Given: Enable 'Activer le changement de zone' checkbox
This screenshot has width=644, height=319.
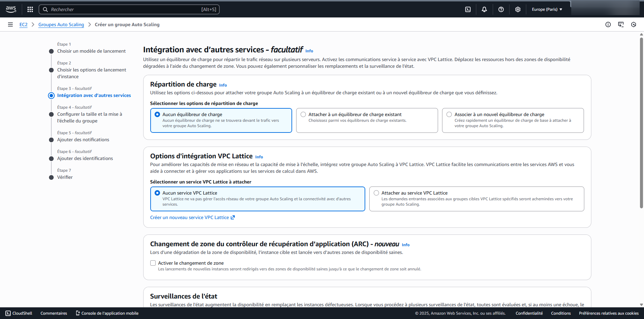Looking at the screenshot, I should [153, 263].
